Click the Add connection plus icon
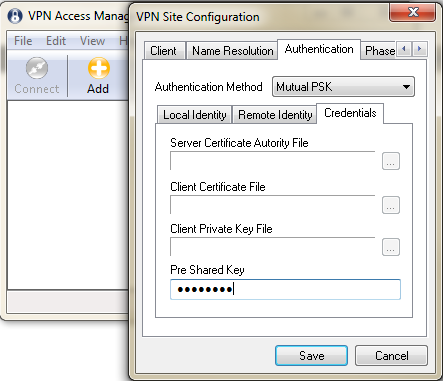 pos(99,68)
